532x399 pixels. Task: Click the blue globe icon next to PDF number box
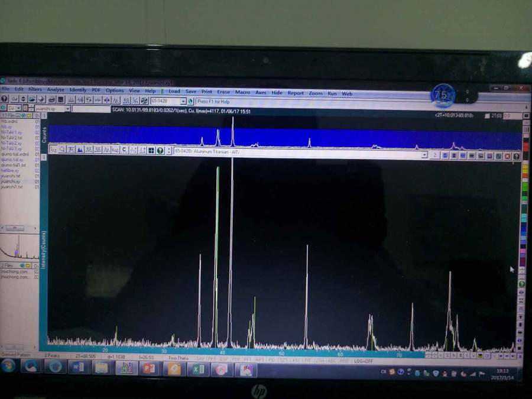pos(191,101)
